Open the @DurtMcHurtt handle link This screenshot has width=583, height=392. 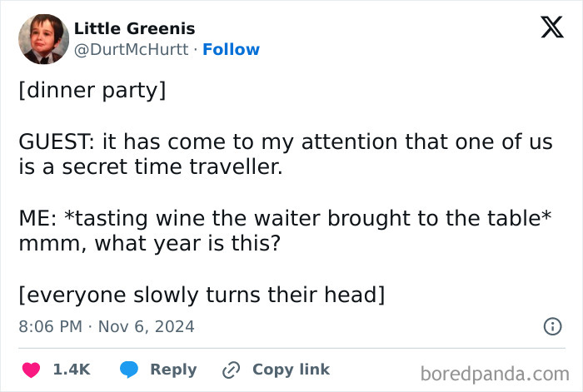(132, 50)
